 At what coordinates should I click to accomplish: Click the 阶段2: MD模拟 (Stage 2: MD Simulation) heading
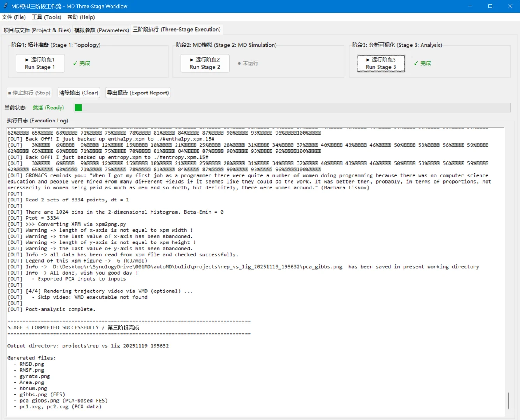pos(226,45)
